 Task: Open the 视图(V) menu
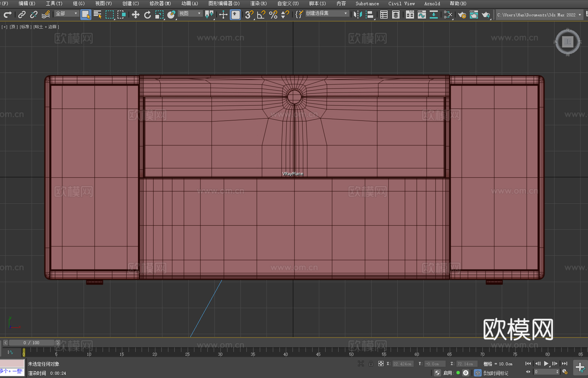point(104,3)
